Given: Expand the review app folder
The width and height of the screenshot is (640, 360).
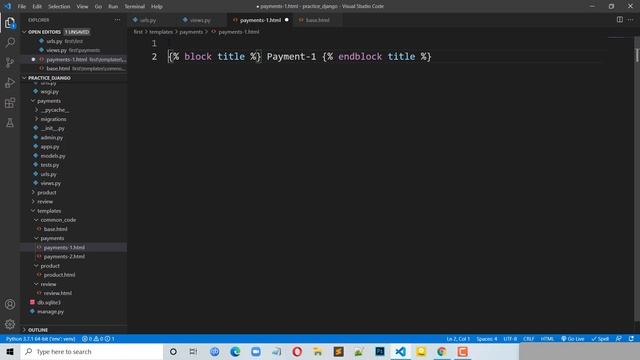Looking at the screenshot, I should (45, 202).
